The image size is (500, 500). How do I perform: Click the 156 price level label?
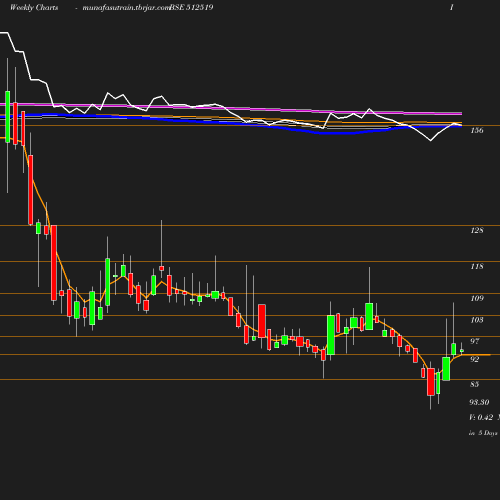tap(477, 130)
